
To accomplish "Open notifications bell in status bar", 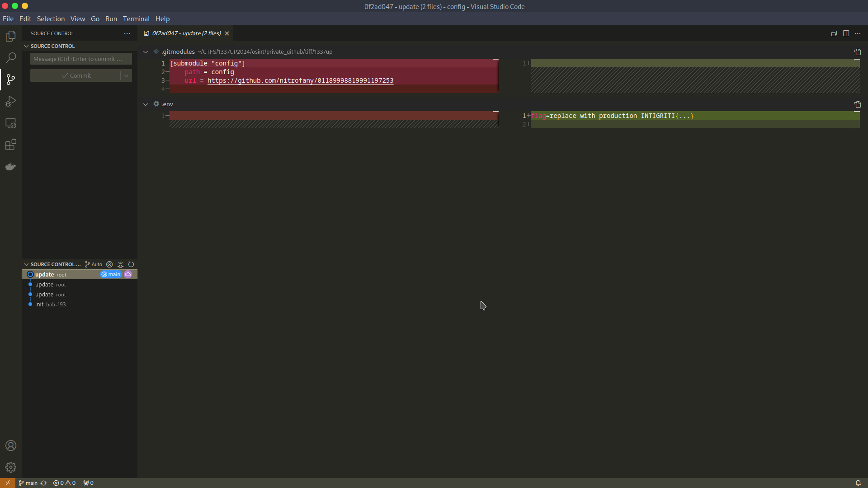I will [858, 483].
